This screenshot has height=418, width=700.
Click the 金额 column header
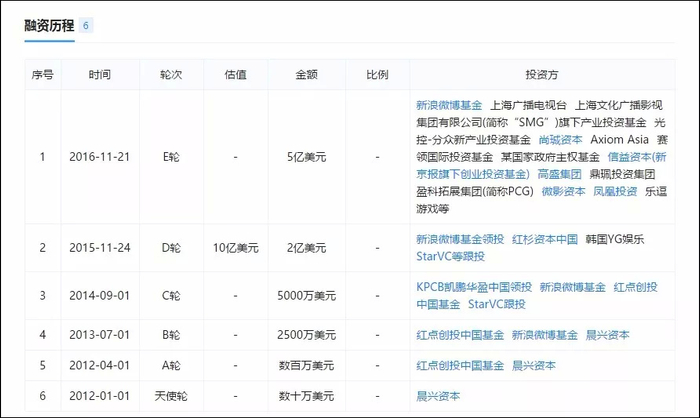pyautogui.click(x=307, y=75)
